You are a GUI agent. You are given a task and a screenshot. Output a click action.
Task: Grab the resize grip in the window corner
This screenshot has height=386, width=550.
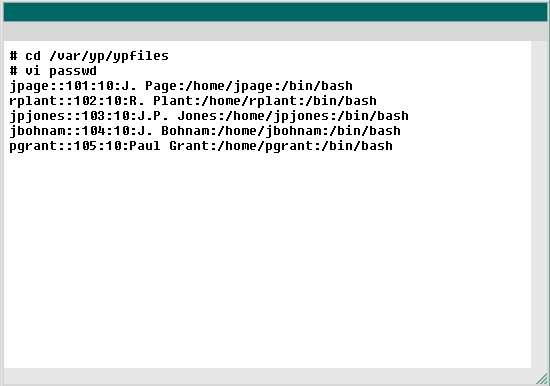point(542,378)
